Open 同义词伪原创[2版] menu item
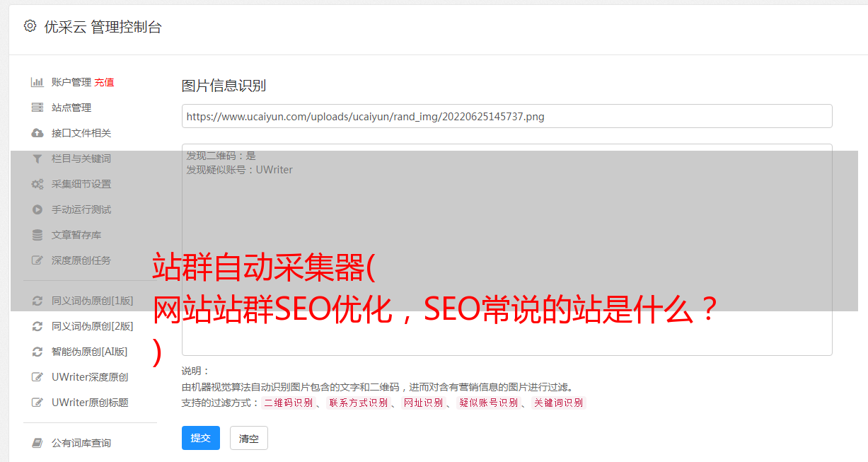Image resolution: width=868 pixels, height=462 pixels. click(92, 326)
